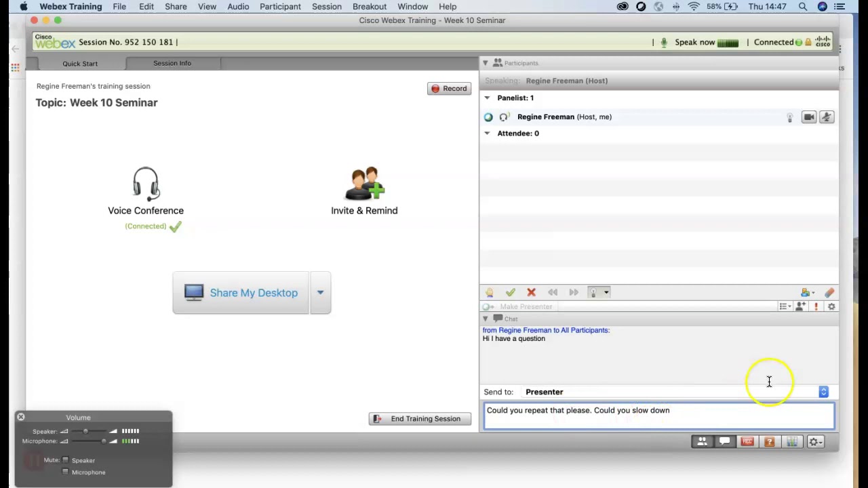The height and width of the screenshot is (488, 868).
Task: Toggle the Polling panel bar chart icon
Action: tap(792, 442)
